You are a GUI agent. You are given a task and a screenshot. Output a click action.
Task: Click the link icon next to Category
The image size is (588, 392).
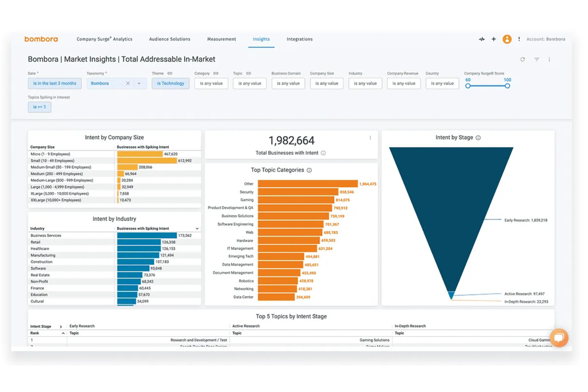pyautogui.click(x=216, y=73)
